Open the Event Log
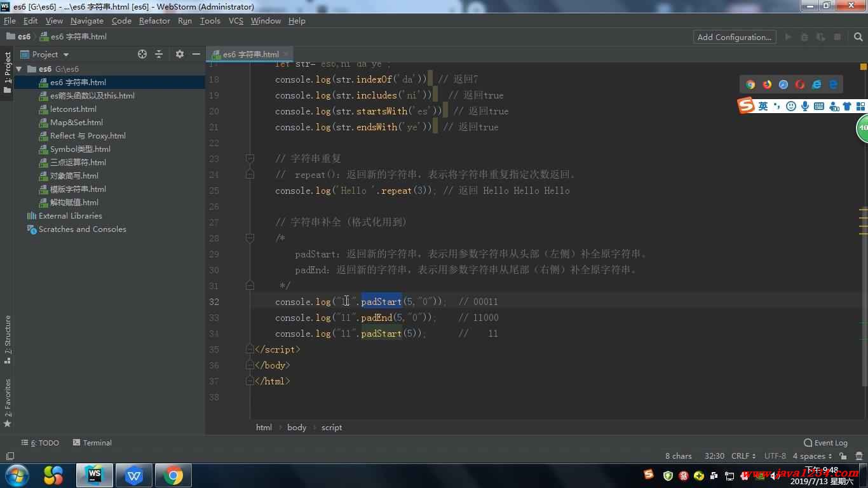This screenshot has width=868, height=488. click(825, 443)
